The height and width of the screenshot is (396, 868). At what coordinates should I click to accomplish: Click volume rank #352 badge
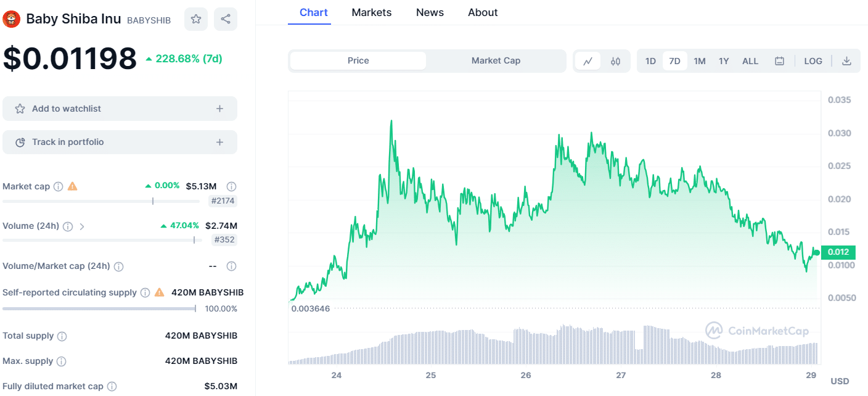click(x=224, y=240)
